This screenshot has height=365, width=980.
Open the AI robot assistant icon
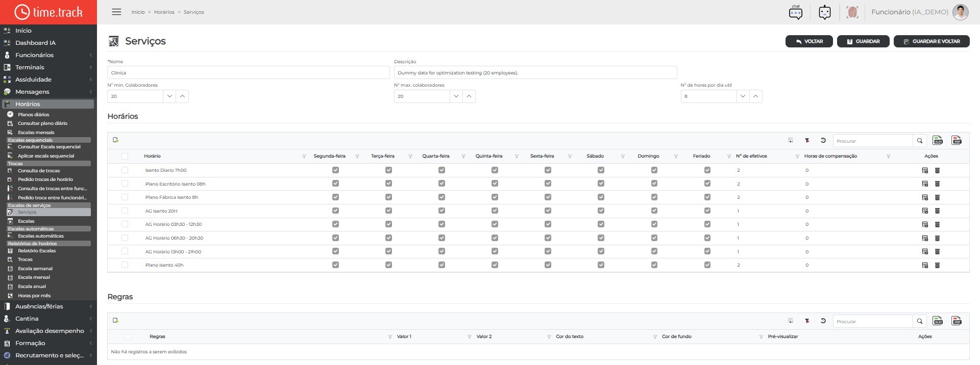pos(825,12)
